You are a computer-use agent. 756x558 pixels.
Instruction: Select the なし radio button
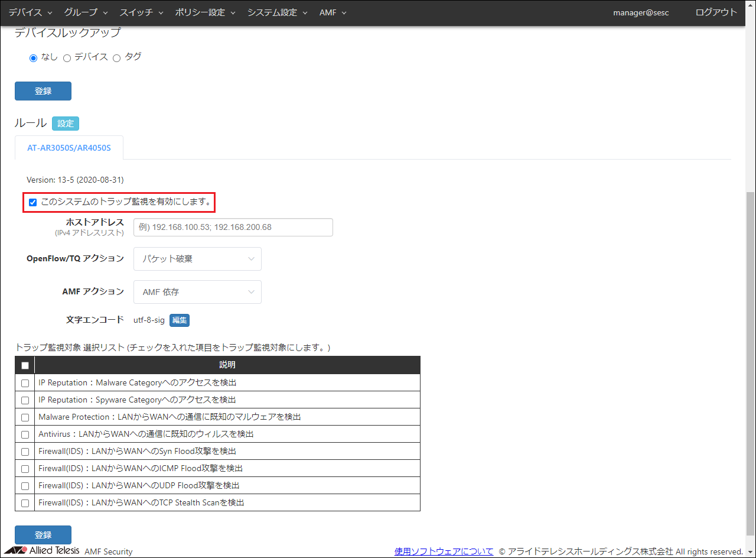[34, 58]
